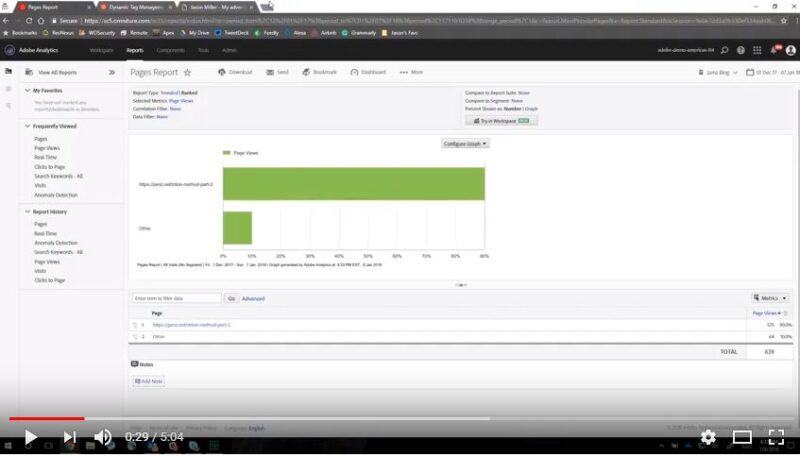800x456 pixels.
Task: Click Trended report type link
Action: pos(169,93)
